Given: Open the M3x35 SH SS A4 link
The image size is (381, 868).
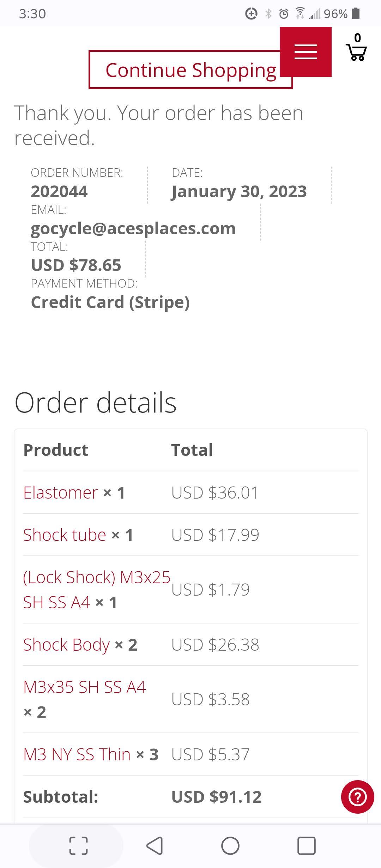Looking at the screenshot, I should [84, 687].
